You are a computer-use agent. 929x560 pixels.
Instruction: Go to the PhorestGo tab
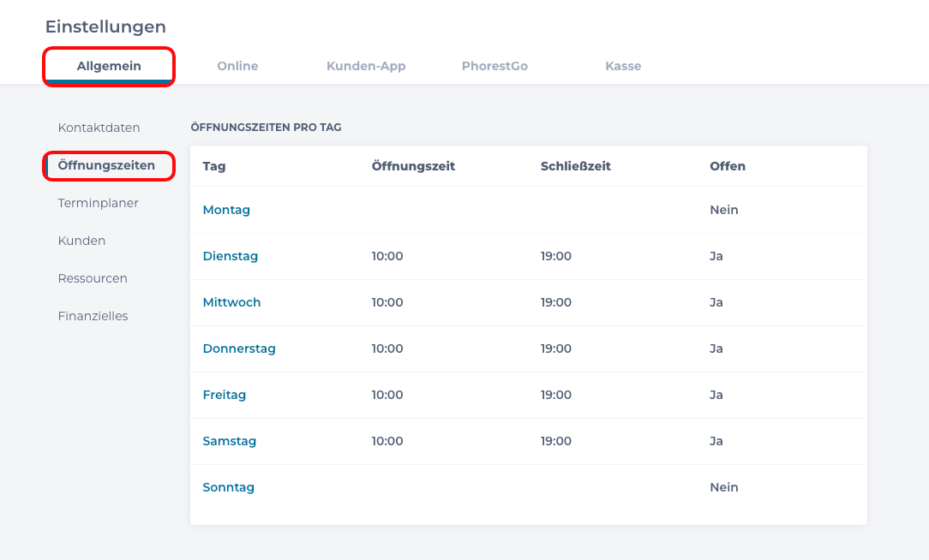494,66
